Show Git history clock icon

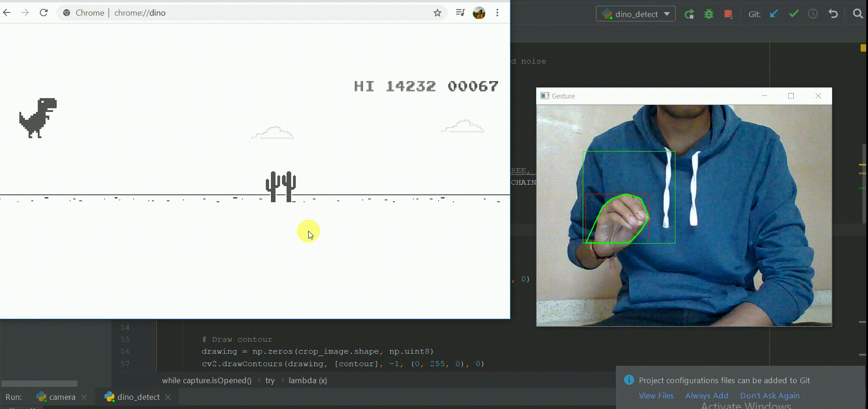(x=813, y=14)
